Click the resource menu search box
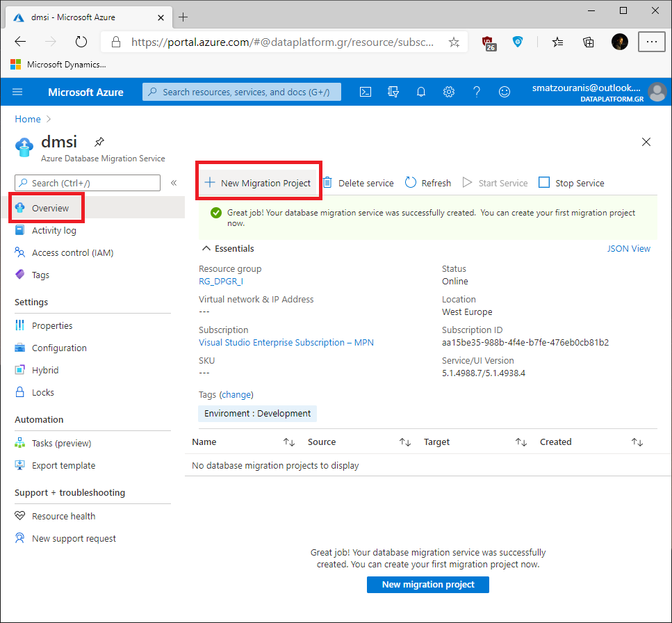Screen dimensions: 672x623 click(88, 183)
